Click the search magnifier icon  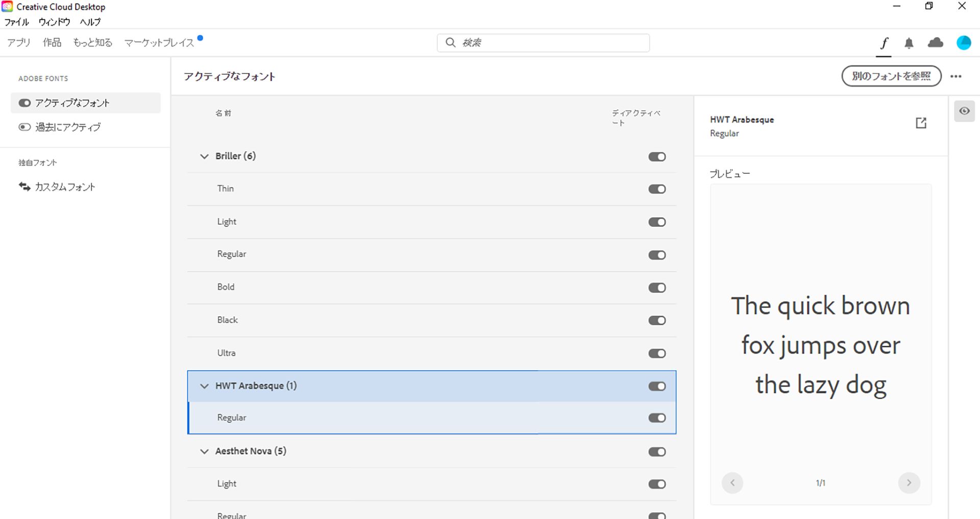(x=450, y=42)
